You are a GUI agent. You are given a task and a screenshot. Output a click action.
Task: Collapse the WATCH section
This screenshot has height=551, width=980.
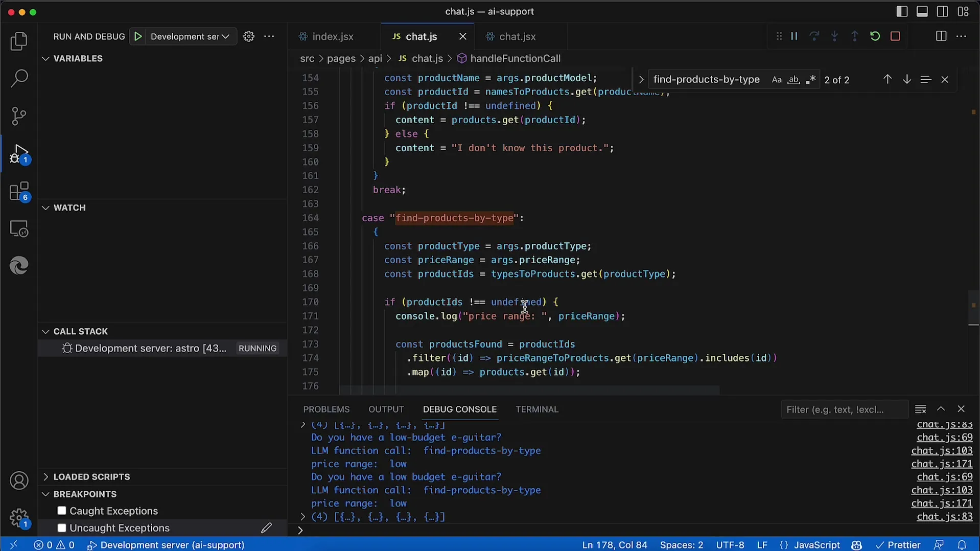click(x=45, y=208)
